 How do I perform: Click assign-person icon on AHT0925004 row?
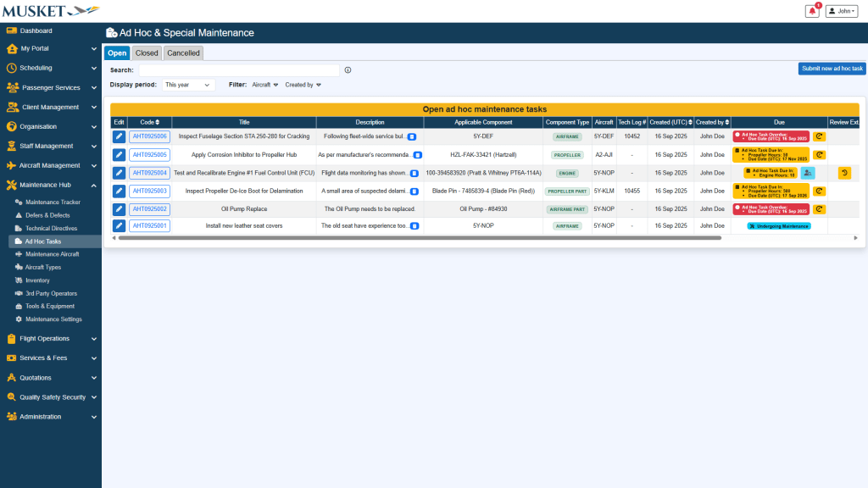pos(807,173)
